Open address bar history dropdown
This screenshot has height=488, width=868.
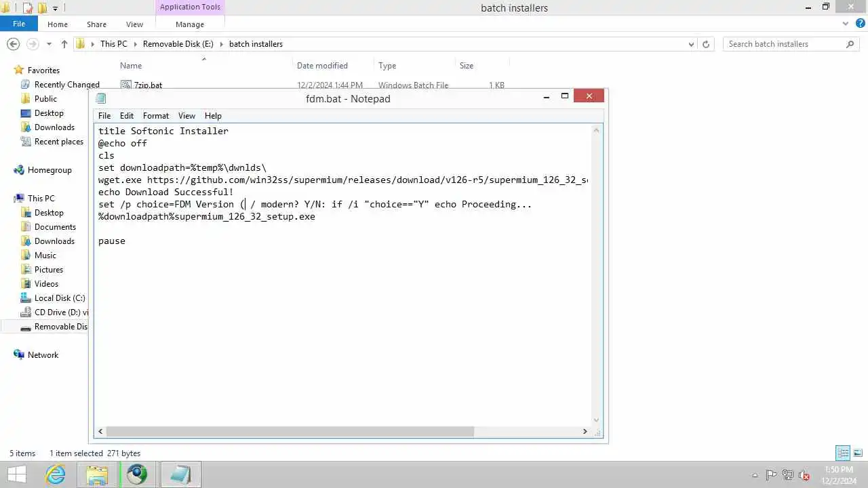pos(691,44)
